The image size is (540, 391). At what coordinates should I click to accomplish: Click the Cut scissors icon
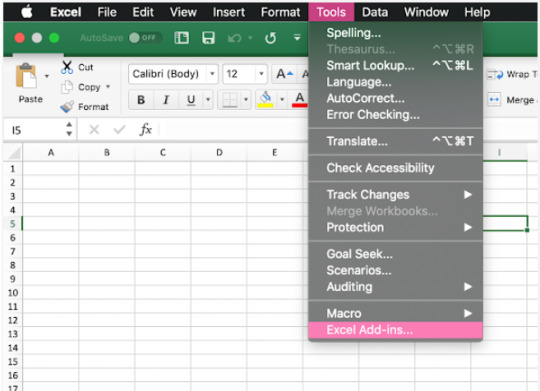pyautogui.click(x=67, y=67)
